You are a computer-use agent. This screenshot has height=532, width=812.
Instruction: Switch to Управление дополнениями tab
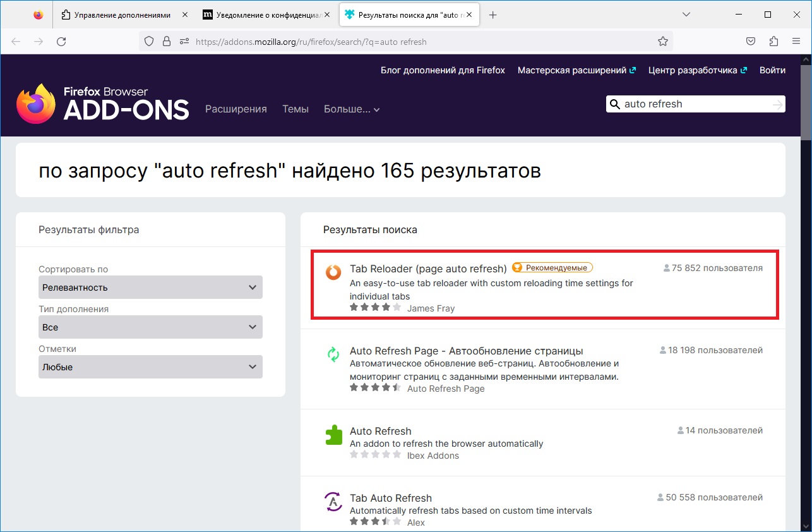tap(122, 15)
